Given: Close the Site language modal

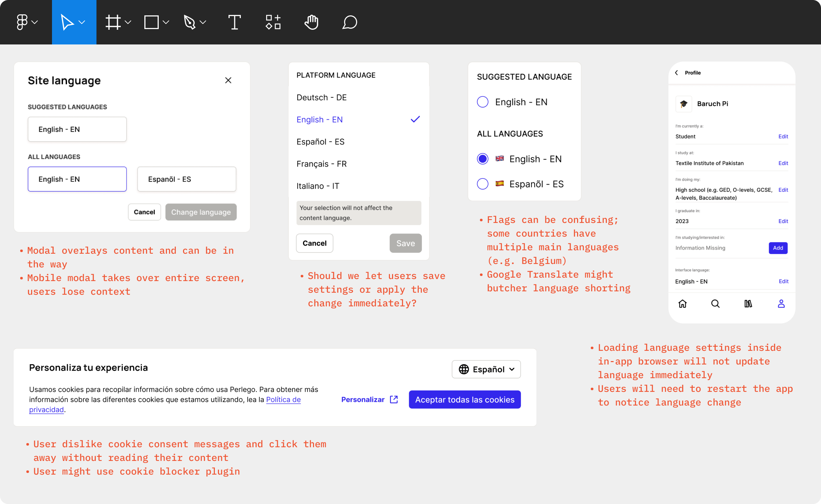Looking at the screenshot, I should point(228,80).
